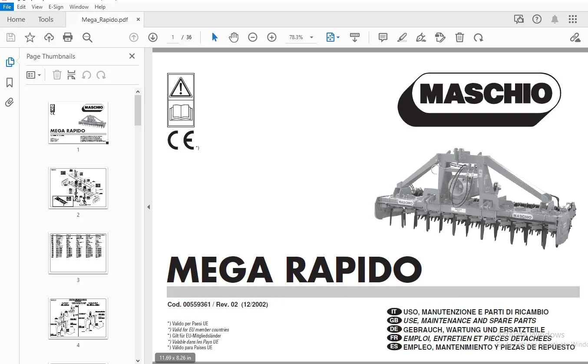
Task: Print the document
Action: pyautogui.click(x=68, y=38)
